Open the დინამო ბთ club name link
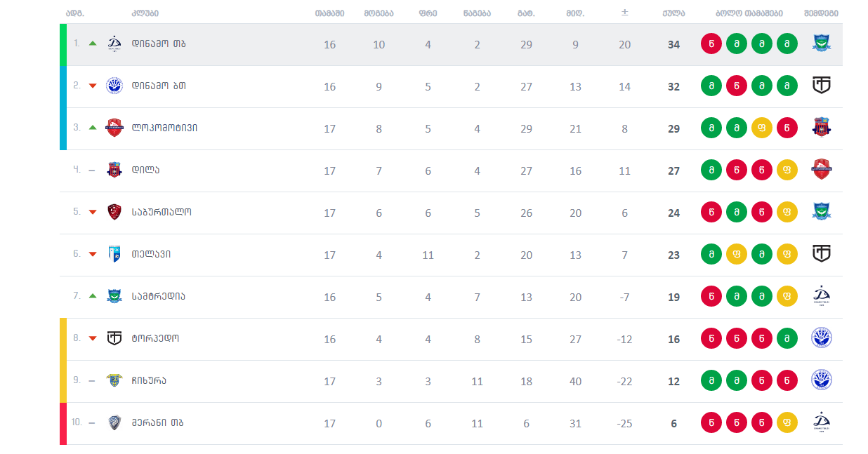Image resolution: width=868 pixels, height=454 pixels. pos(159,86)
